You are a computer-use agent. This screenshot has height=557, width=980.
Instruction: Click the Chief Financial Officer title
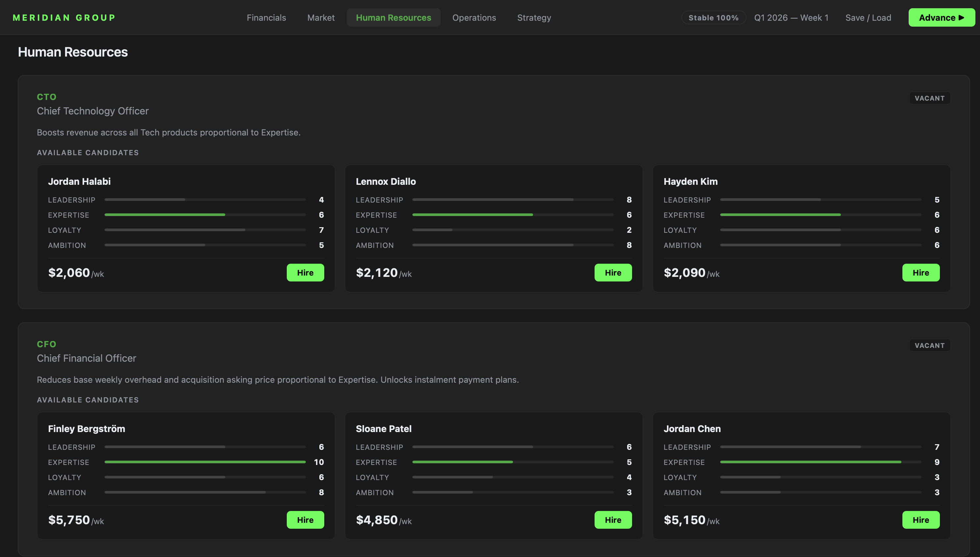86,358
